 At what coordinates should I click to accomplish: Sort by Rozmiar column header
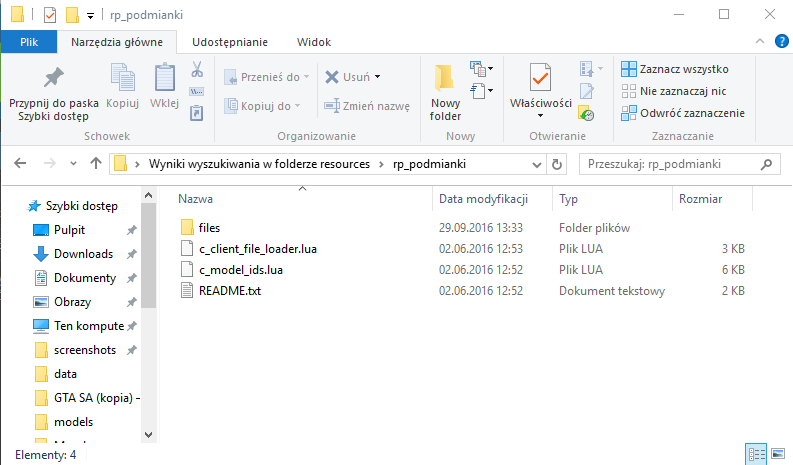click(x=700, y=199)
